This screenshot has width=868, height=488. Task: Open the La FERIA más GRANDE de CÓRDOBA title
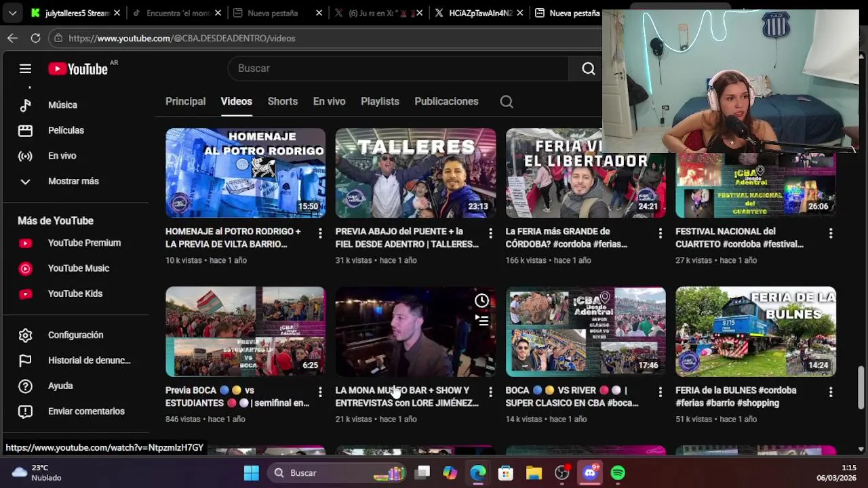click(x=567, y=238)
